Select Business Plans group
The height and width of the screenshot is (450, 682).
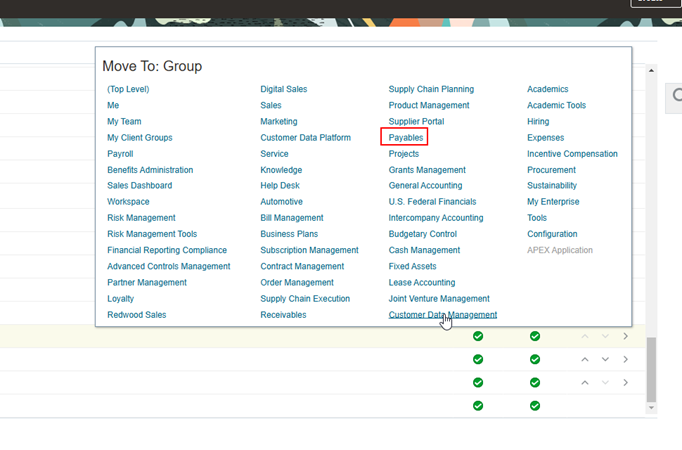pyautogui.click(x=289, y=234)
